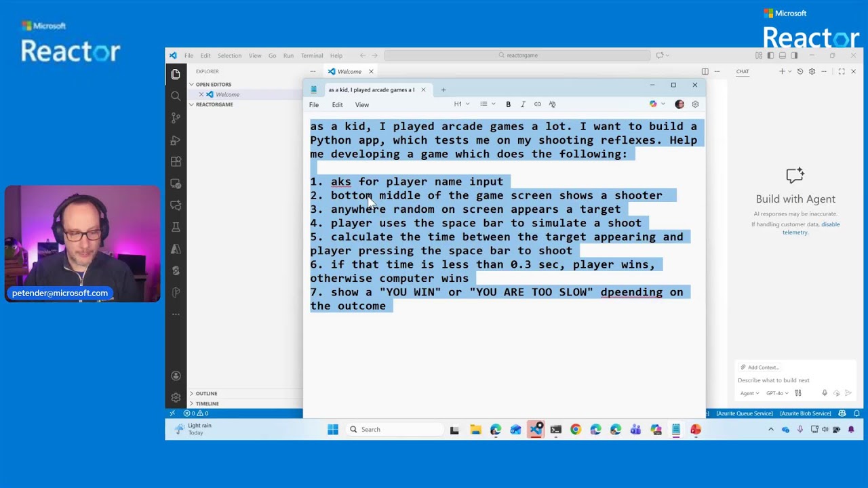Viewport: 868px width, 488px height.
Task: Open the VS Code Selection menu
Action: (229, 56)
